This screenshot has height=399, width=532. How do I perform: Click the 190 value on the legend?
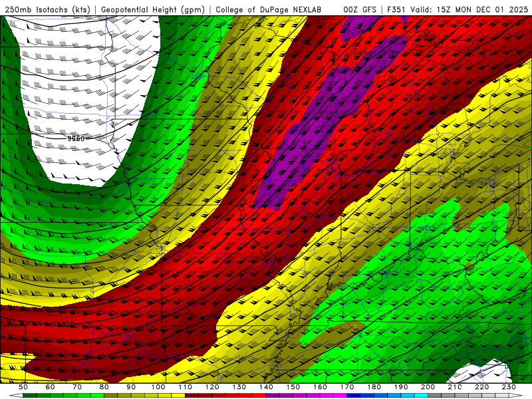pyautogui.click(x=401, y=387)
